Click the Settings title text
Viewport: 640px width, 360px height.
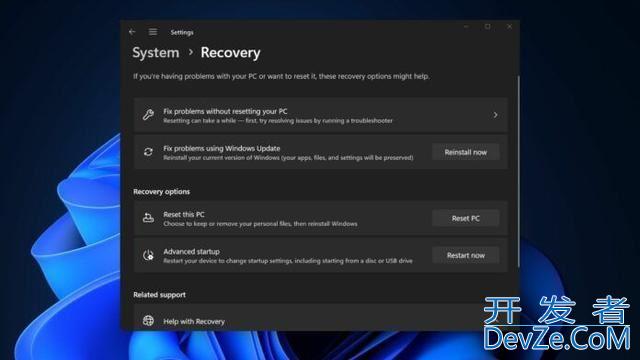(x=182, y=32)
